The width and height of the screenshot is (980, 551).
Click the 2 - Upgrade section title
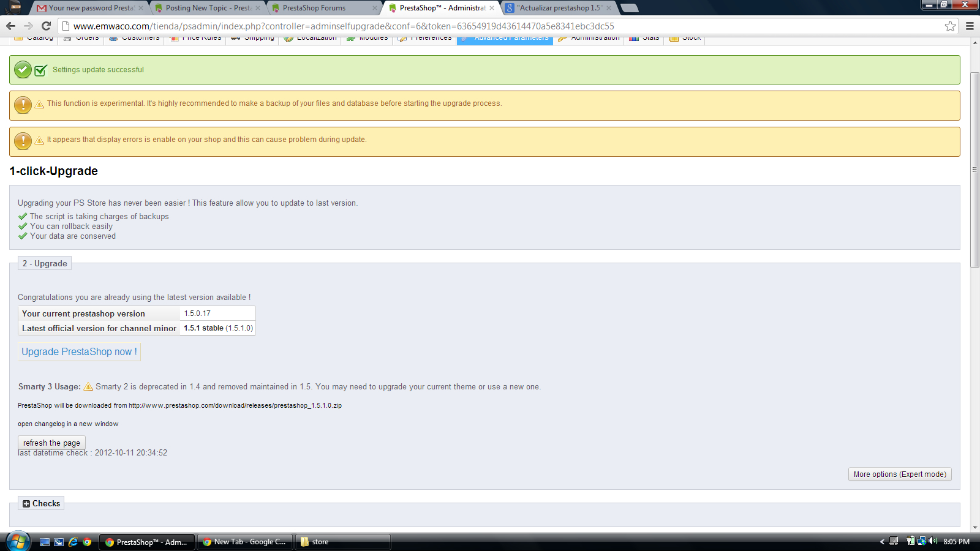pos(45,264)
